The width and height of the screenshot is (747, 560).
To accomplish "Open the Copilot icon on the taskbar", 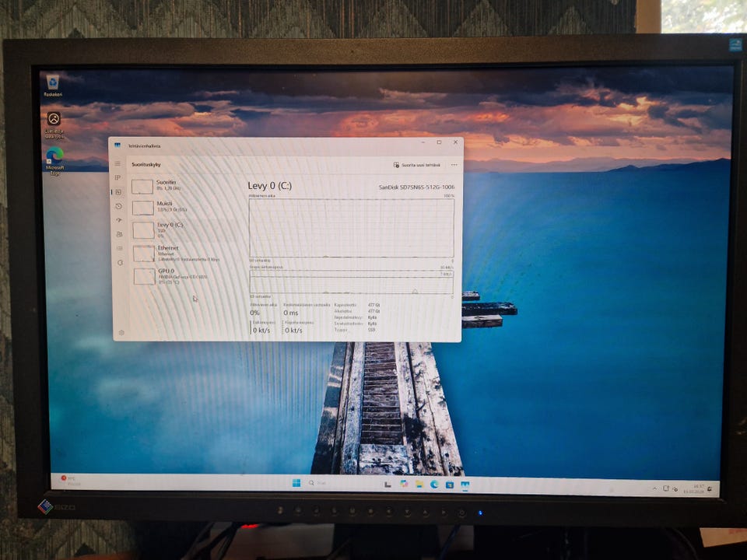I will tap(404, 484).
